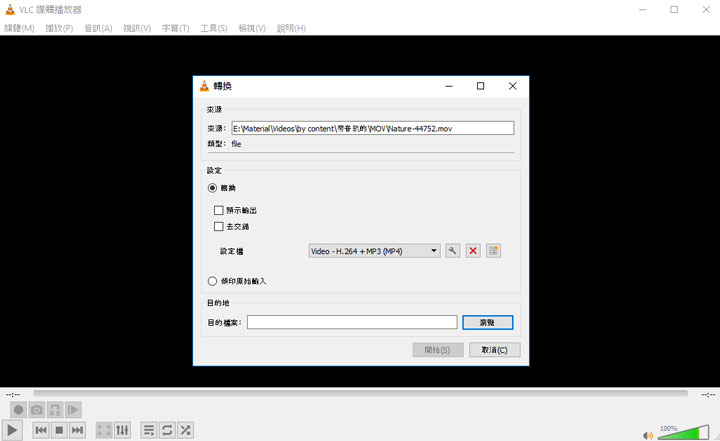The width and height of the screenshot is (720, 441).
Task: Select the 轉換 radio button
Action: tap(212, 188)
